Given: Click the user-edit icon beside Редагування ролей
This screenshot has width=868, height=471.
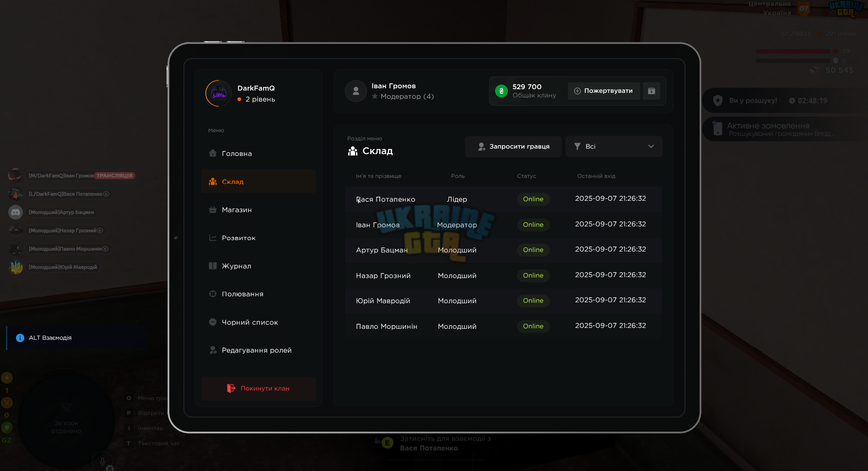Looking at the screenshot, I should [213, 350].
